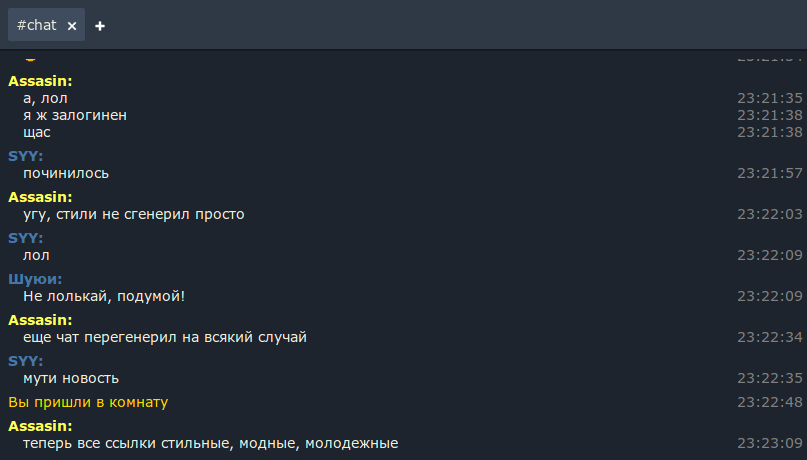This screenshot has height=460, width=807.
Task: Click the message "Не лолькай, подумой!"
Action: coord(104,296)
